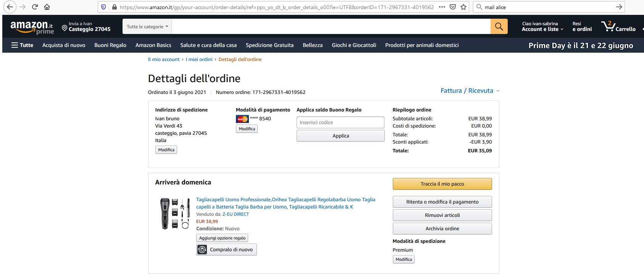Open seller Z-EU DIRECT link
Screen dimensions: 644x278
point(236,214)
